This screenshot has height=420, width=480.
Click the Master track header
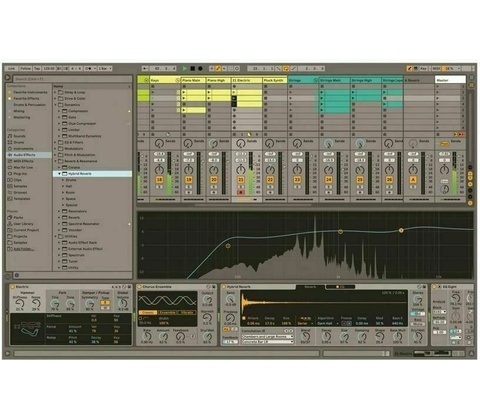[450, 80]
